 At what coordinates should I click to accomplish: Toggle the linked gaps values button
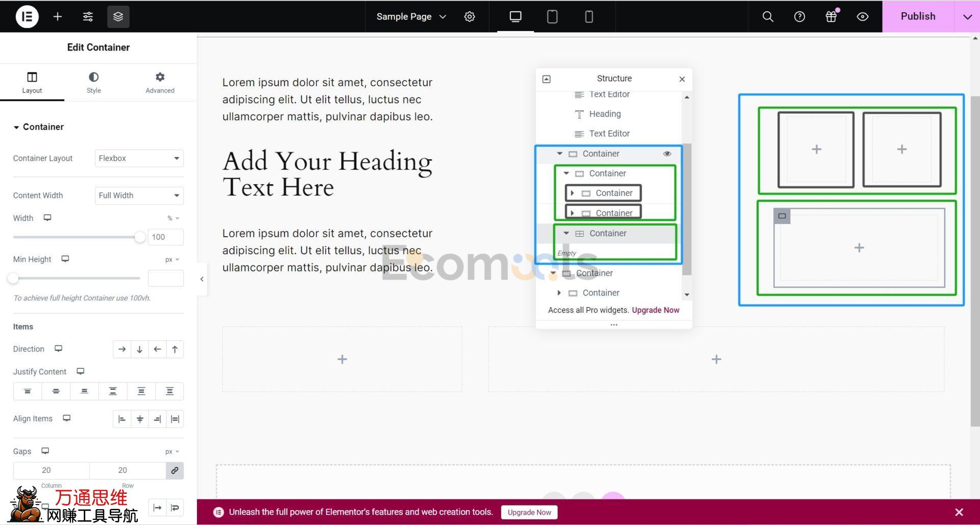(175, 470)
